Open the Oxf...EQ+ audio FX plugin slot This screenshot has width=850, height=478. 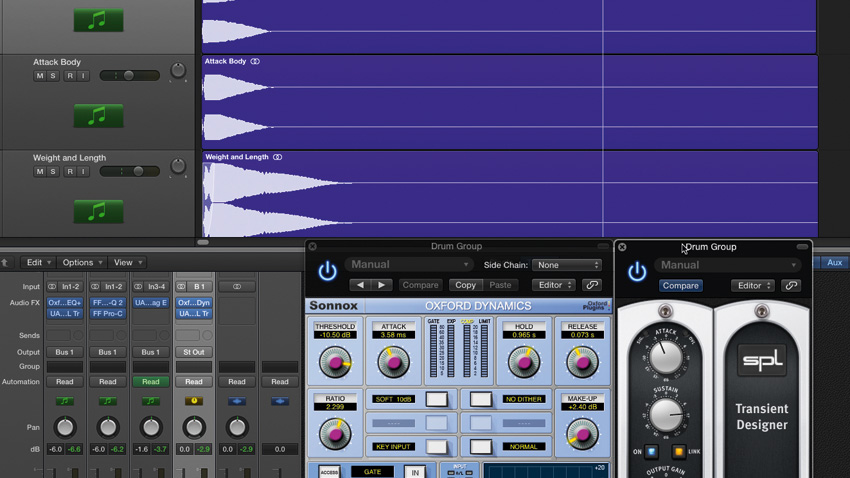pos(65,302)
